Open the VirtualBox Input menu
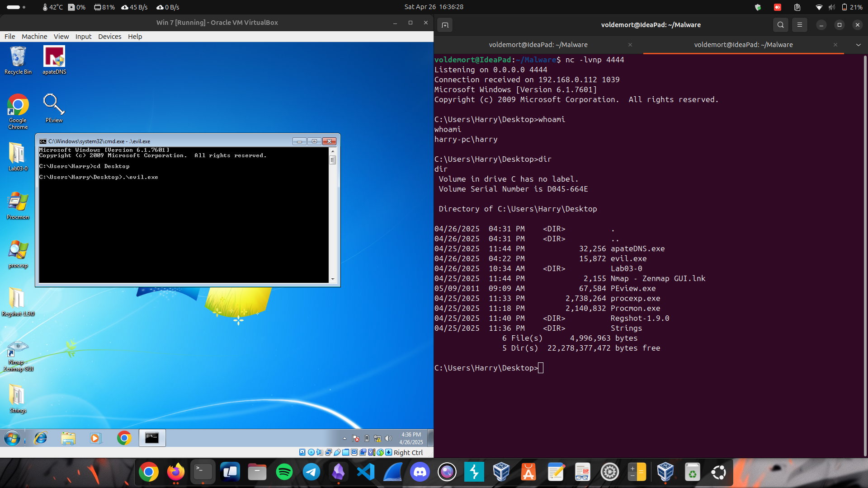This screenshot has height=488, width=868. 83,37
